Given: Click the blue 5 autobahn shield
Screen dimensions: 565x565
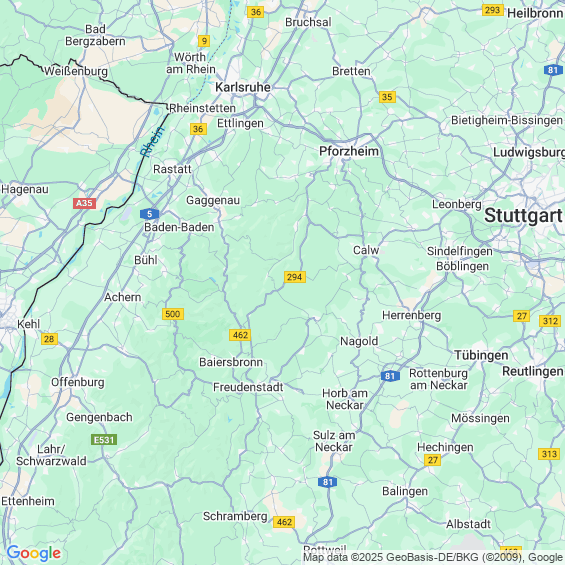Looking at the screenshot, I should pyautogui.click(x=150, y=214).
